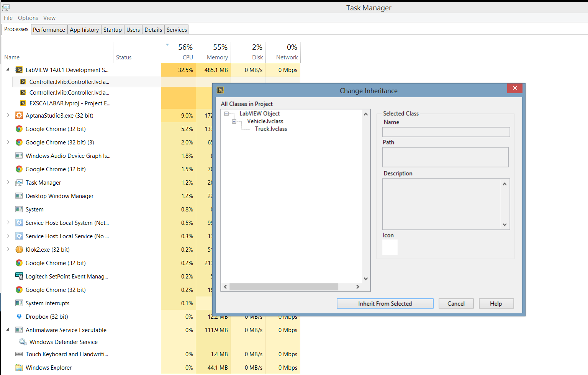Image resolution: width=588 pixels, height=375 pixels.
Task: Click down arrow of class tree scrollbar
Action: click(366, 278)
